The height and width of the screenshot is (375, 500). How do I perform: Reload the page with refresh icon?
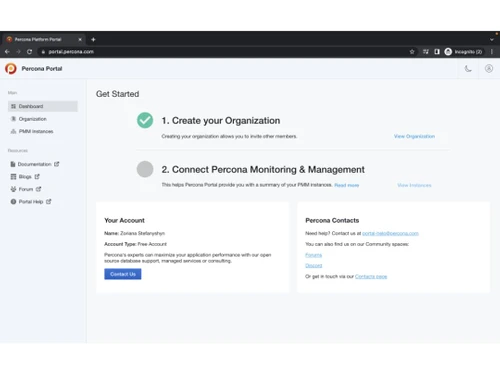click(29, 52)
